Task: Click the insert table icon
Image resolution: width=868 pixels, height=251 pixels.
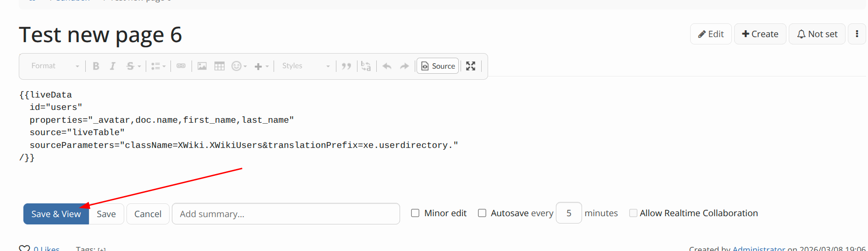Action: 220,66
